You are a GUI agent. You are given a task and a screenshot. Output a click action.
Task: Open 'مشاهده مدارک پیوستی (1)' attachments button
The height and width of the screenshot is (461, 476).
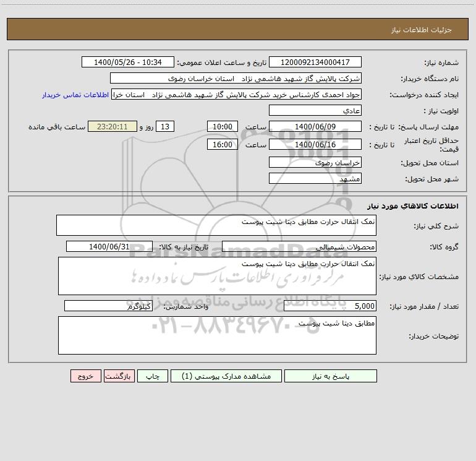(x=226, y=376)
